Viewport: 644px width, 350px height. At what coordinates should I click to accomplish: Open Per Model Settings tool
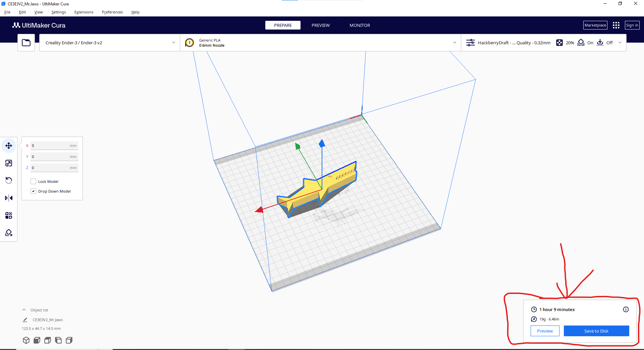pyautogui.click(x=9, y=215)
